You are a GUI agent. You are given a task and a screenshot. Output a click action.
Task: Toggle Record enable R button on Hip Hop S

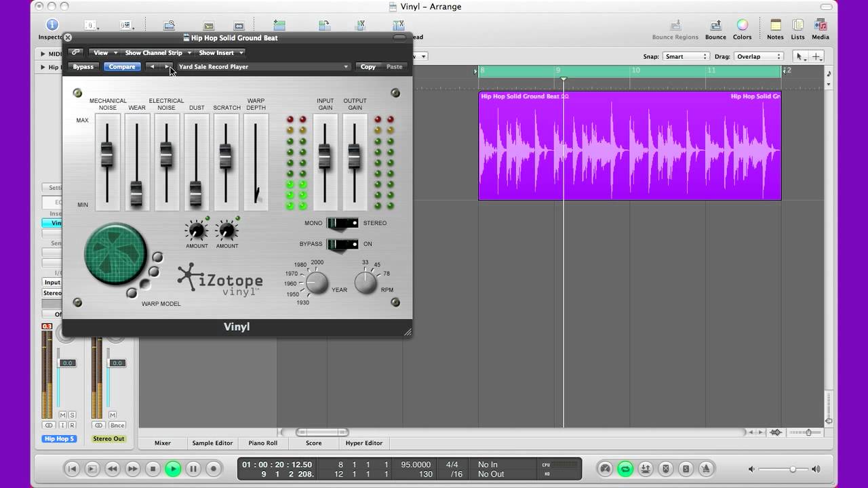[x=72, y=425]
